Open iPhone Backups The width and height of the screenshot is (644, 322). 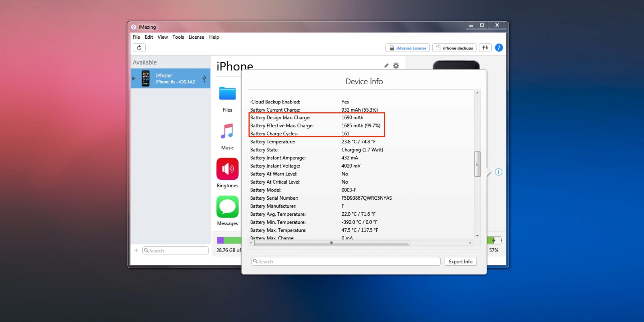point(454,48)
